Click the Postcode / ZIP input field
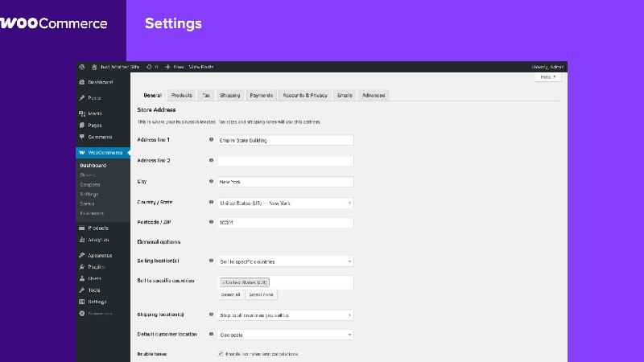Viewport: 644px width, 362px height. pyautogui.click(x=286, y=223)
